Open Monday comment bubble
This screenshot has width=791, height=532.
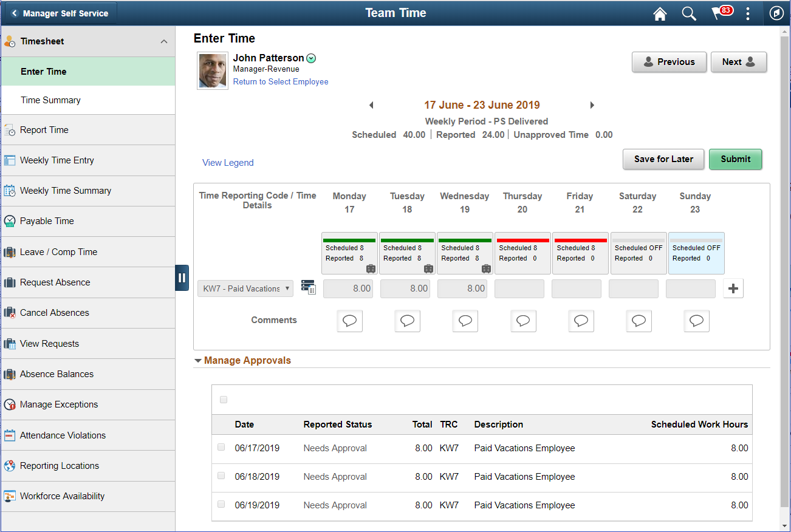coord(350,321)
